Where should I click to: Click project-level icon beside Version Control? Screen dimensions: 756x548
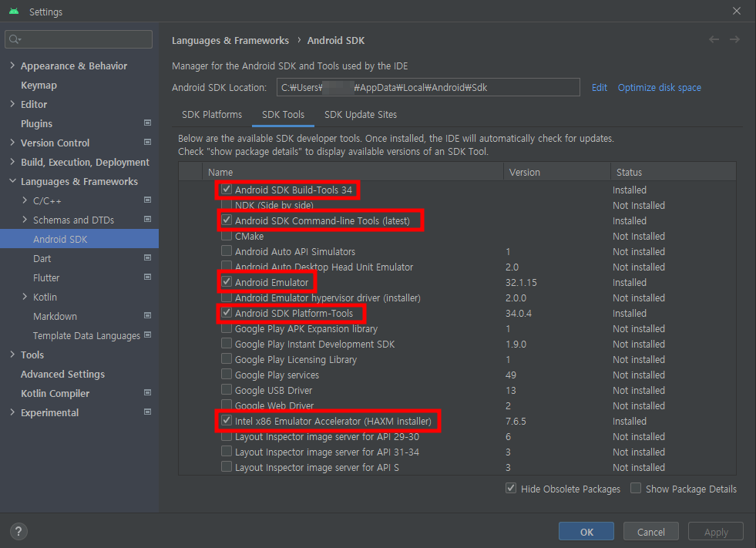point(147,143)
